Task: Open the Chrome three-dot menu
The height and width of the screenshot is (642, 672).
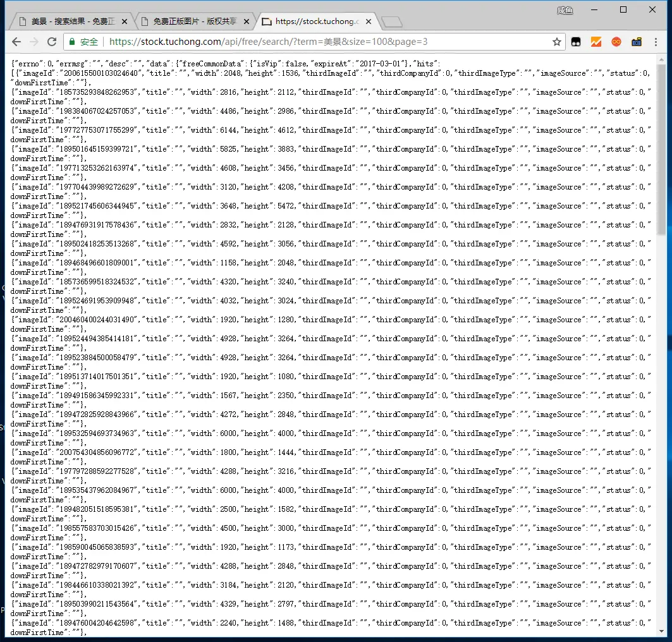Action: pos(656,42)
